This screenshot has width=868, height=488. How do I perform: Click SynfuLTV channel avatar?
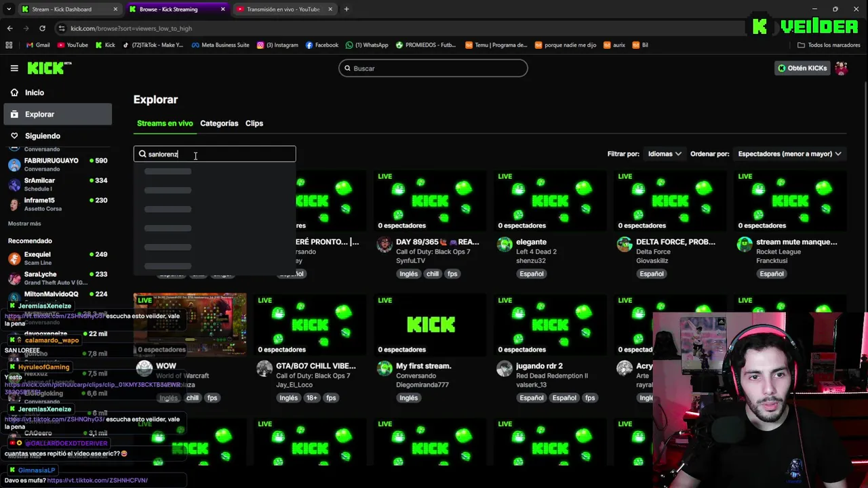(384, 245)
